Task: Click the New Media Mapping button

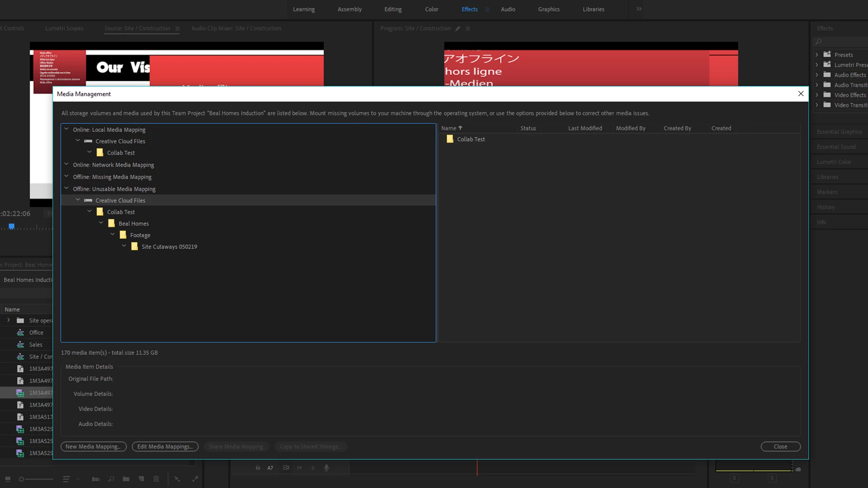Action: (93, 446)
